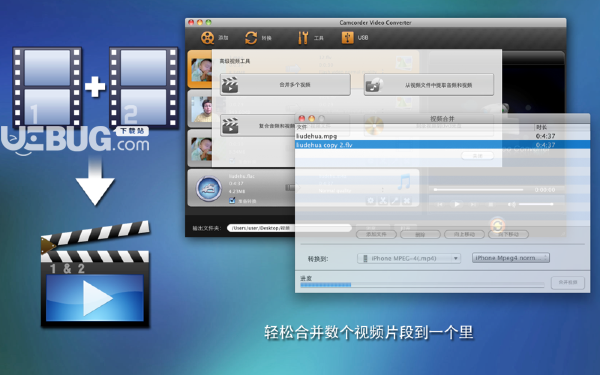Click the Convert arrows toolbar icon

point(251,38)
